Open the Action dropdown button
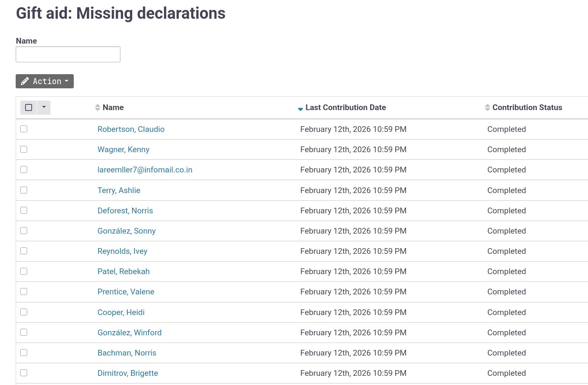 (45, 81)
